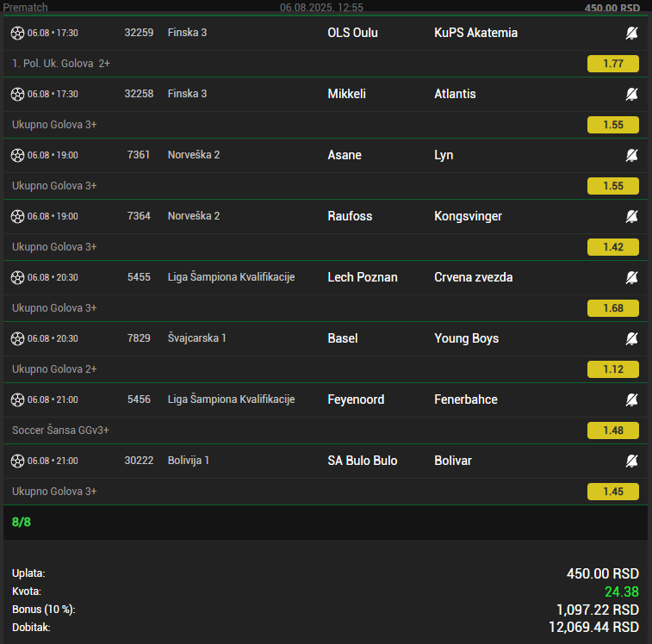
Task: Select KuPS Akatemia team name
Action: (x=475, y=33)
